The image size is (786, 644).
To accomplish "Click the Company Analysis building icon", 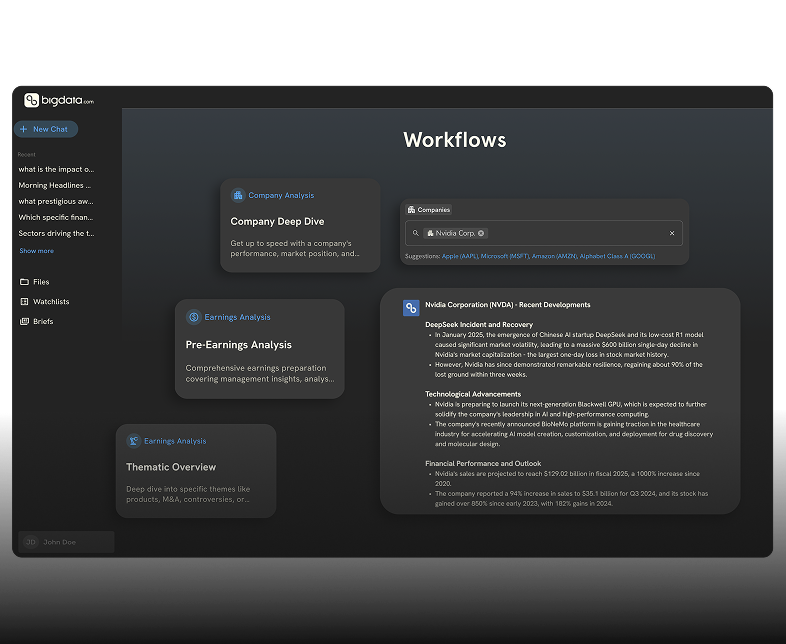I will point(238,195).
